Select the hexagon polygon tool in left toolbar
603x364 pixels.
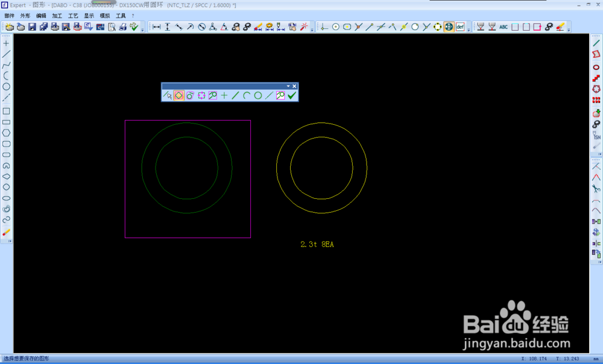[x=6, y=133]
